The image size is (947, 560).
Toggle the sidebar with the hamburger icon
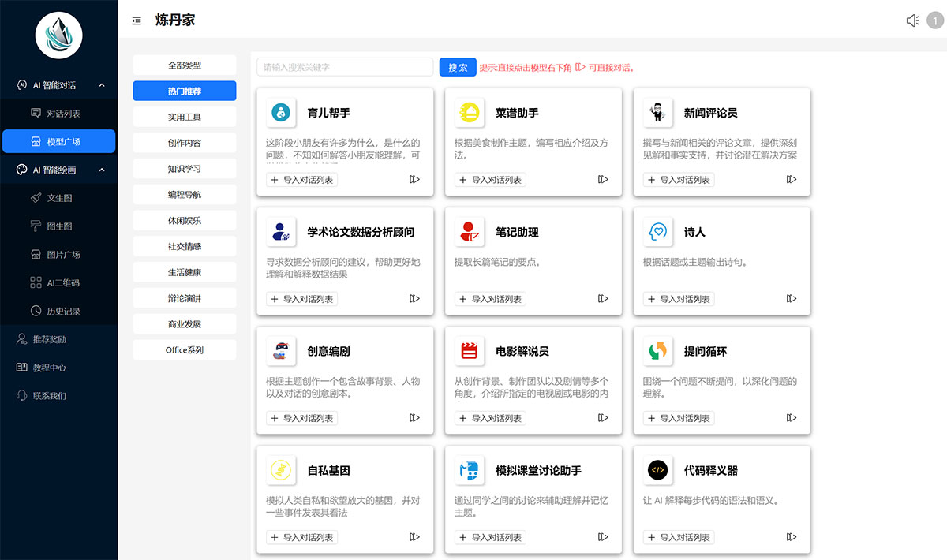[x=136, y=21]
